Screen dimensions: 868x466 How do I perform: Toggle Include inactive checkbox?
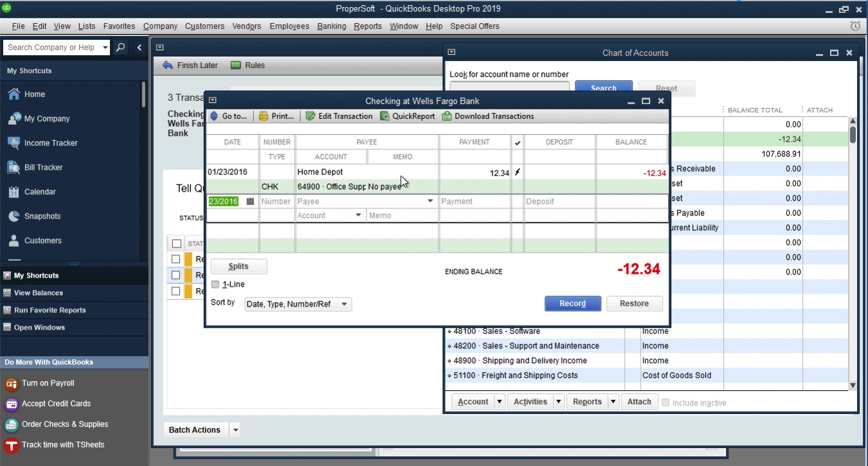coord(665,402)
